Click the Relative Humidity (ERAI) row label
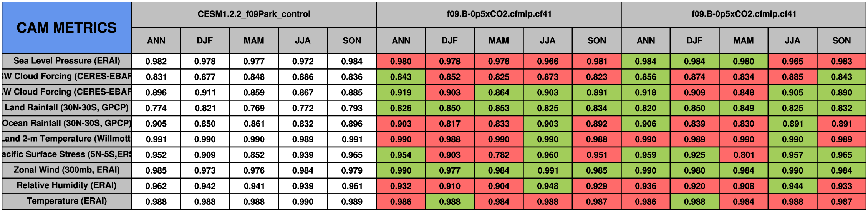 point(66,185)
